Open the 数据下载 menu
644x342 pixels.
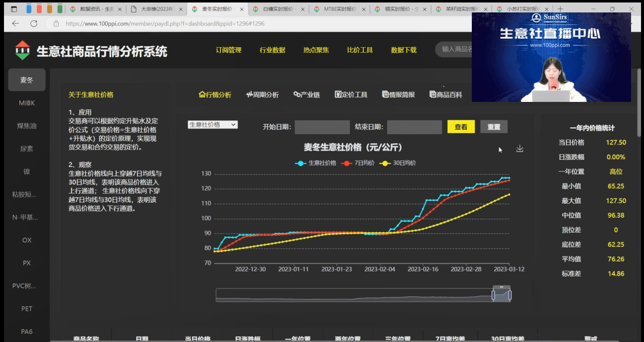coord(404,50)
